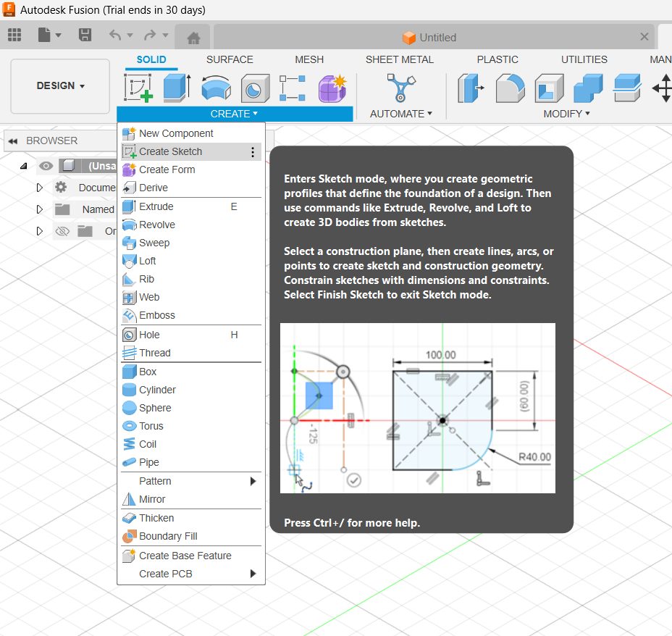Switch to the SHEET METAL tab
The width and height of the screenshot is (672, 636).
point(400,59)
